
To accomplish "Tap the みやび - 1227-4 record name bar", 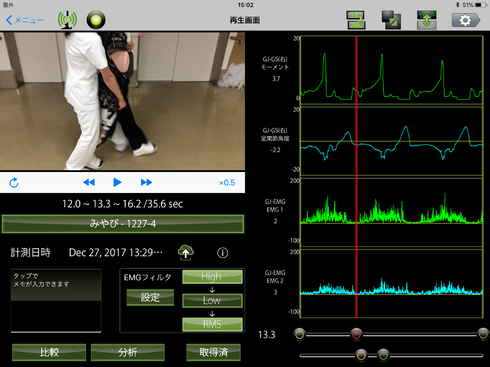I will [x=123, y=224].
